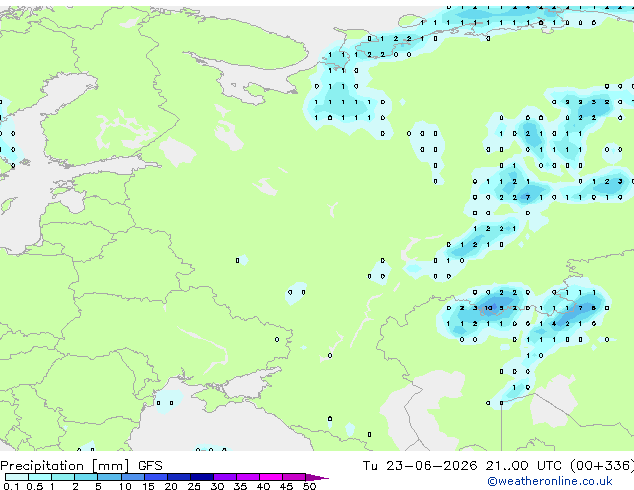Click the 10–15 mm legend swatch
The width and height of the screenshot is (634, 490).
tap(132, 477)
